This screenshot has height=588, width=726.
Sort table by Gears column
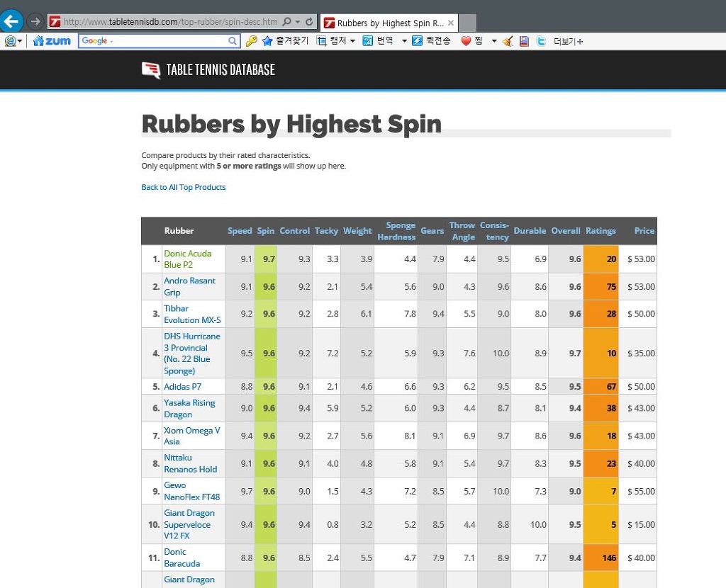432,231
